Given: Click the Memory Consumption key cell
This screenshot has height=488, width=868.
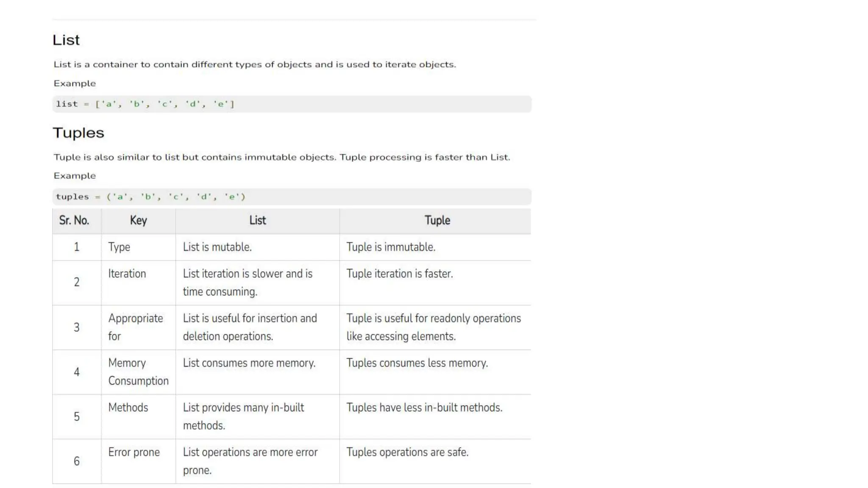Looking at the screenshot, I should 138,372.
